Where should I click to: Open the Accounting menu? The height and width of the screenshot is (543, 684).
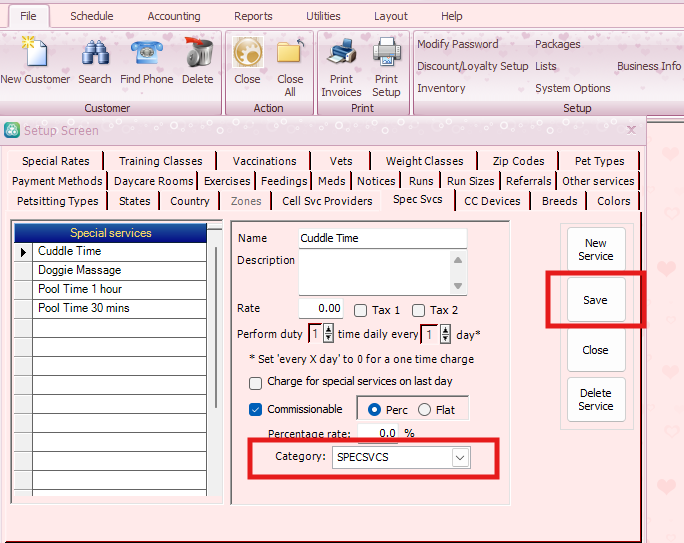click(x=174, y=16)
